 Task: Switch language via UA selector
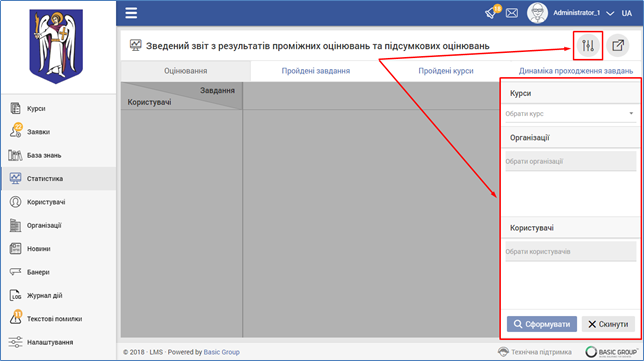pos(626,13)
